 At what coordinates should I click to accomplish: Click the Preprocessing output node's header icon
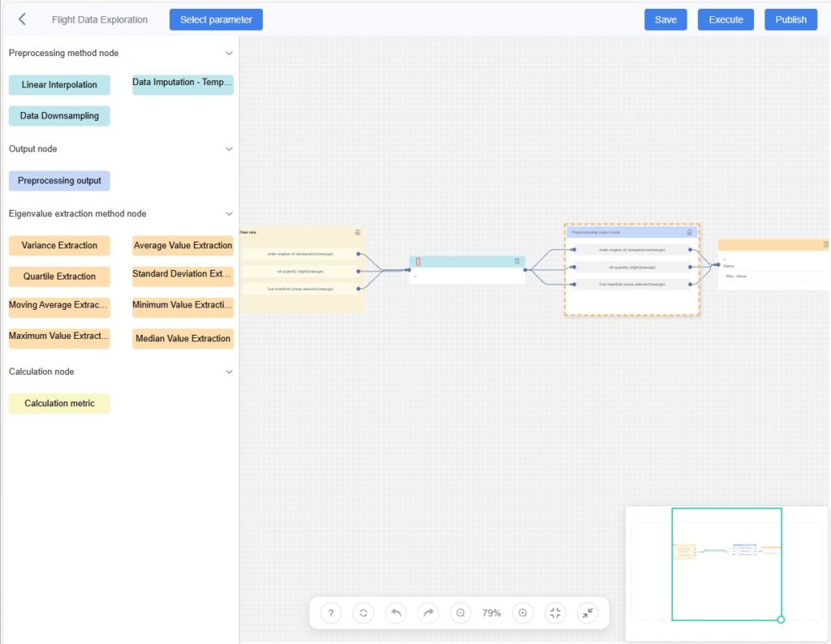tap(689, 232)
